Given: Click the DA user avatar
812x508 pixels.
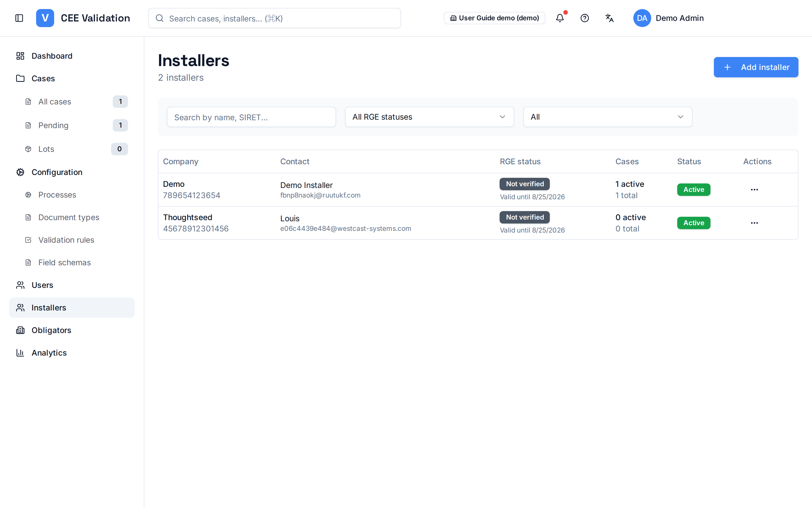Looking at the screenshot, I should click(x=642, y=18).
